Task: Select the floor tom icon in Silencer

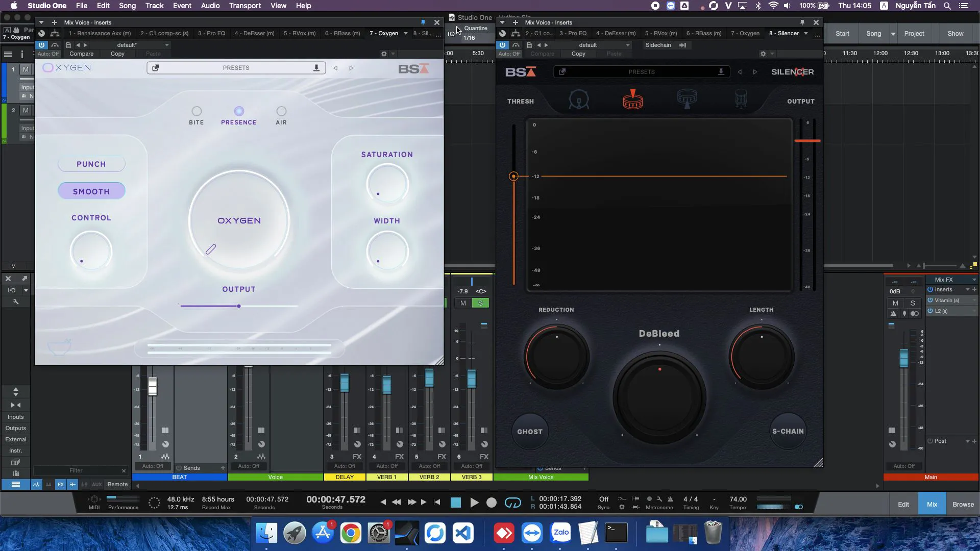Action: coord(741,99)
